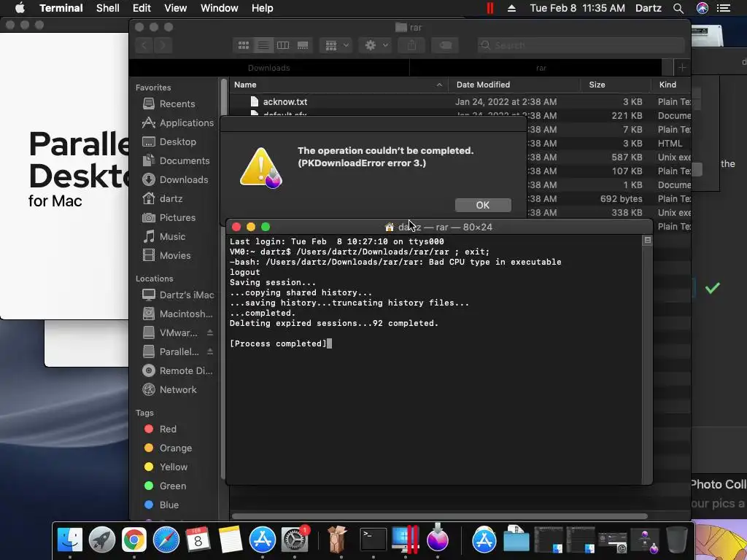Select Macintosh... disk under Locations
Image resolution: width=747 pixels, height=560 pixels.
tap(177, 314)
